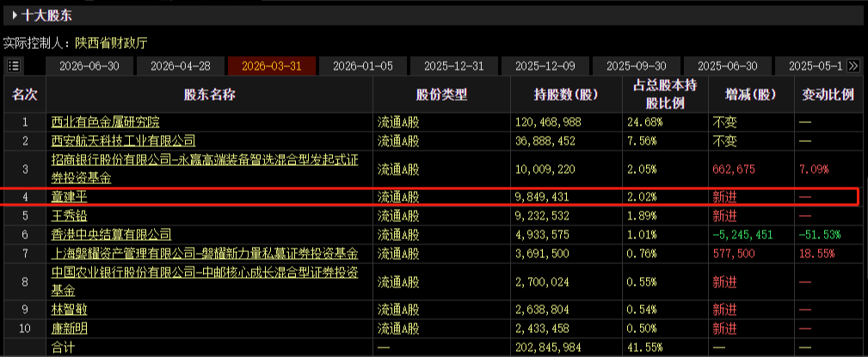The width and height of the screenshot is (868, 357).
Task: Switch to the 2025-12-31 date tab
Action: pyautogui.click(x=454, y=66)
